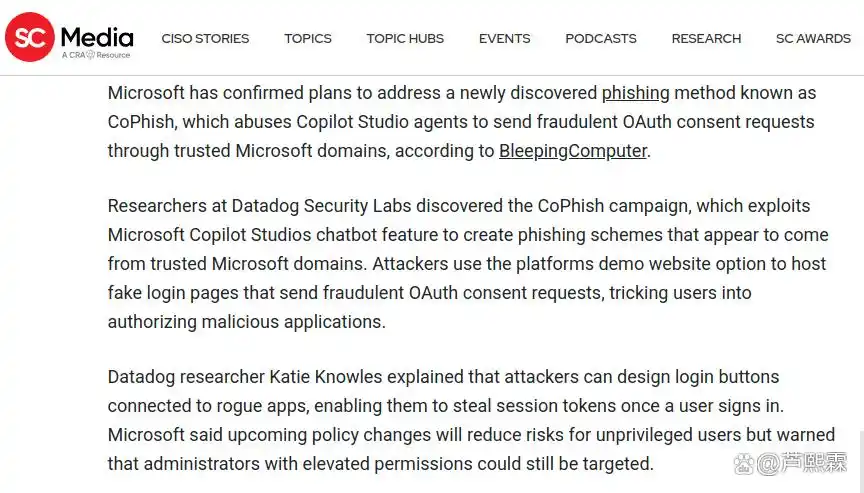Follow the phishing hyperlink
This screenshot has width=864, height=493.
(x=635, y=93)
